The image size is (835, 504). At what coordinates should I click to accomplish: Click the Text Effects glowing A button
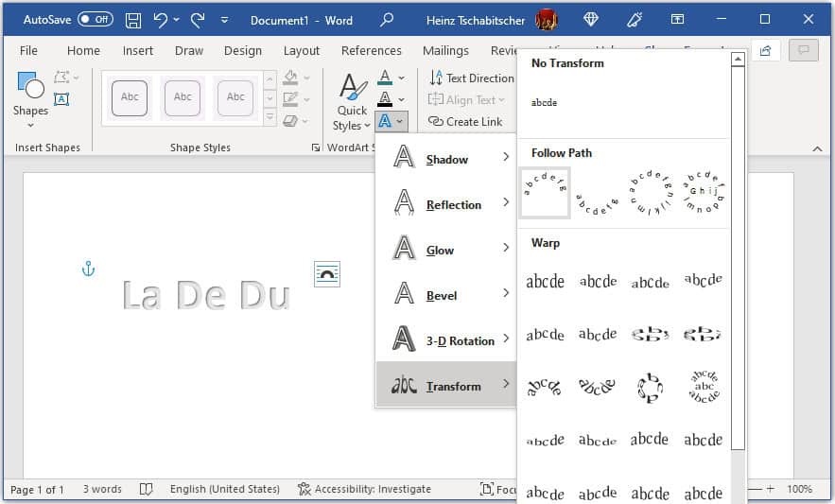point(391,121)
